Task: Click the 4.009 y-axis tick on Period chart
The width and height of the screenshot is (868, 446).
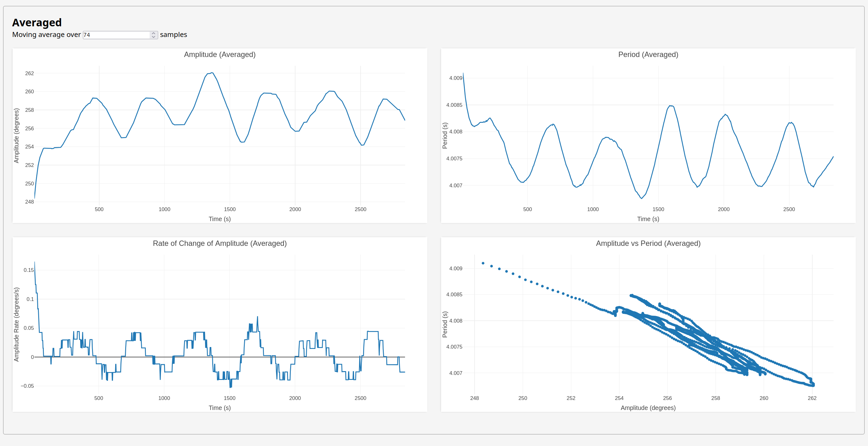Action: click(x=455, y=78)
